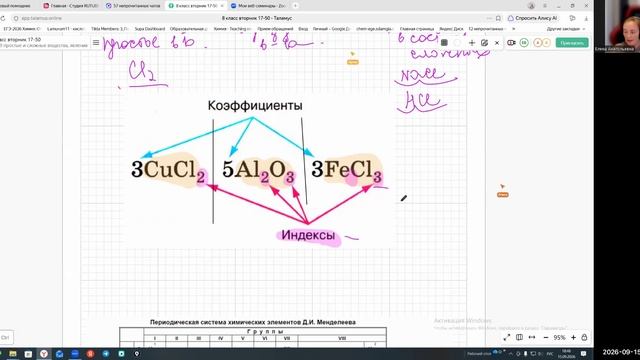Open the Главная страница bookmark
Image resolution: width=640 pixels, height=360 pixels.
[417, 29]
